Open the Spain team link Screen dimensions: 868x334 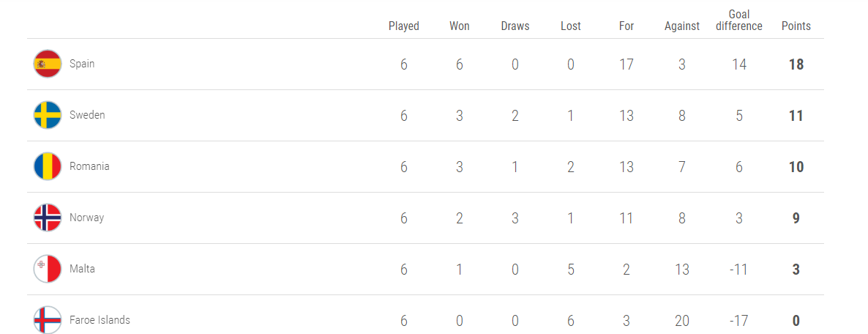tap(82, 64)
